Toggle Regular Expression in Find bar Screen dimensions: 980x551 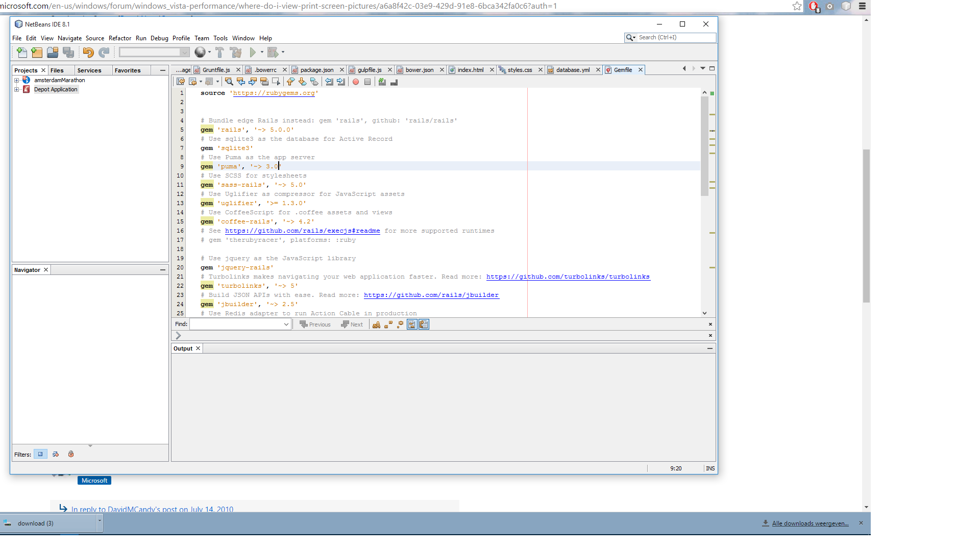[x=400, y=324]
